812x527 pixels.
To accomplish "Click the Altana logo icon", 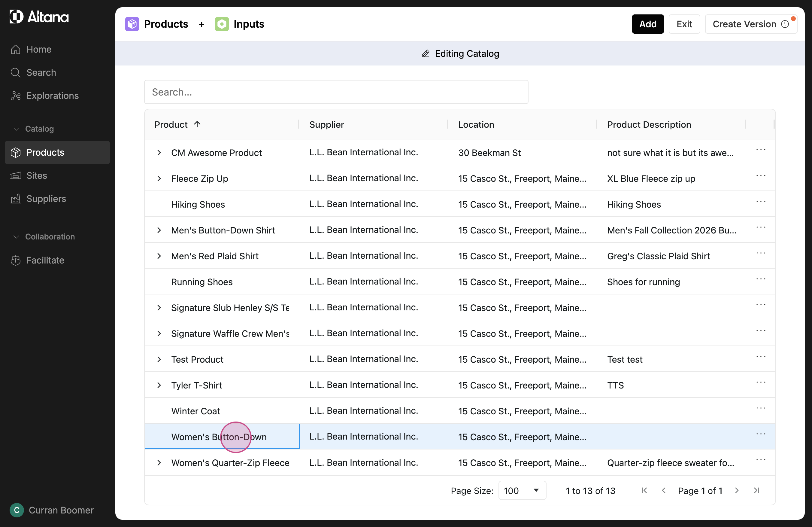I will click(x=16, y=17).
